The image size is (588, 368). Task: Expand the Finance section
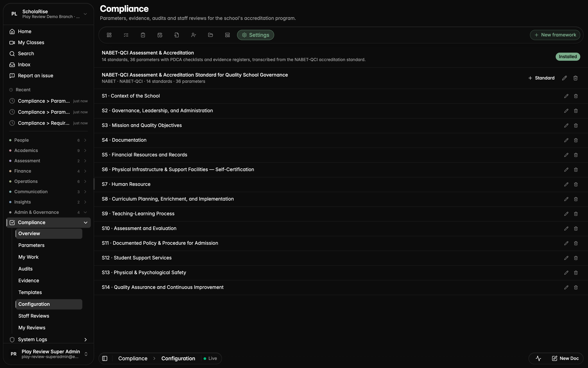[48, 171]
